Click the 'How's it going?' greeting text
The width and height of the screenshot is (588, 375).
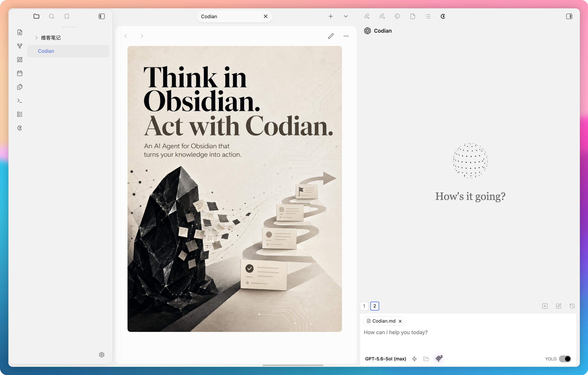point(470,196)
